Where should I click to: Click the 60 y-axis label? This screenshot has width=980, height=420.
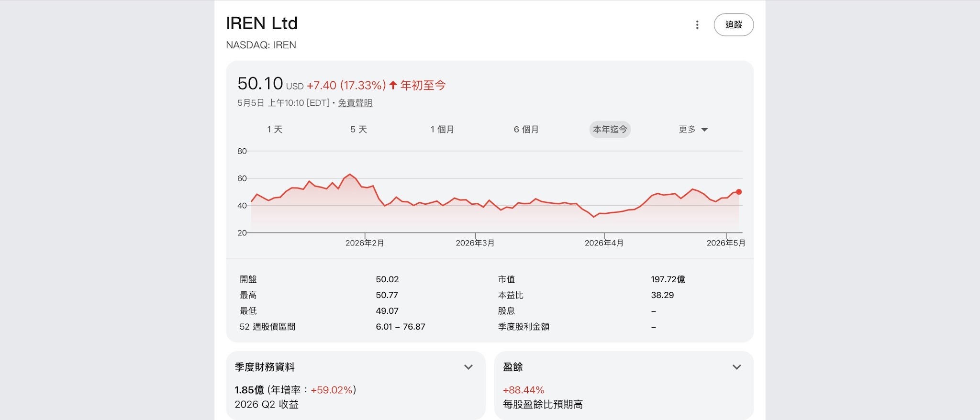click(242, 178)
